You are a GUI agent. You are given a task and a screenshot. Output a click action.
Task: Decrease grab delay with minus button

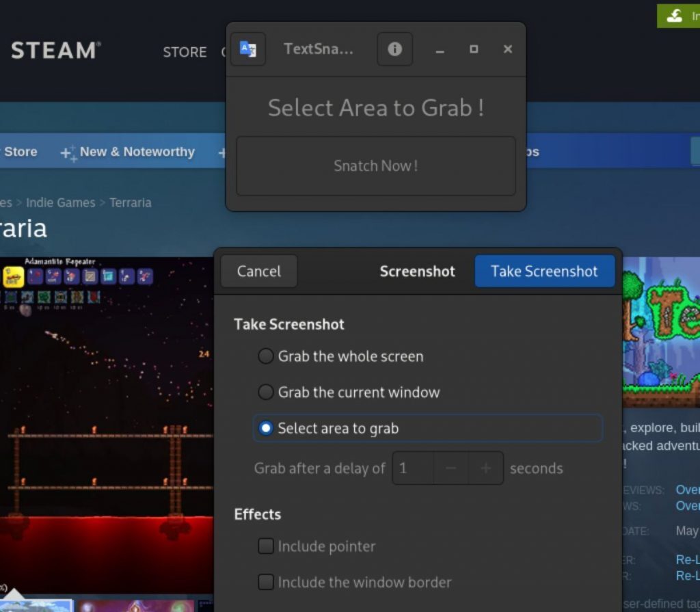point(450,468)
